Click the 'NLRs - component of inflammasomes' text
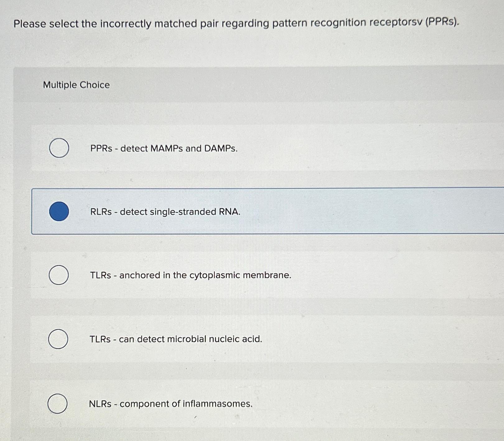 tap(170, 404)
